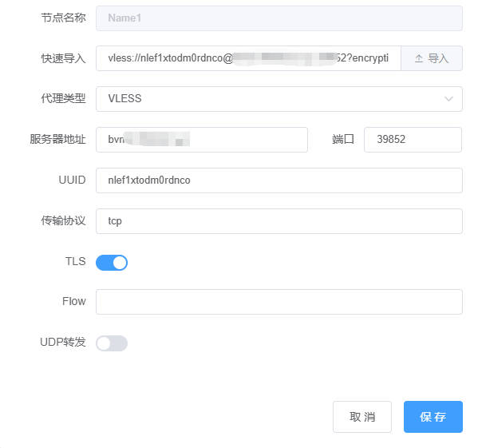
Task: Click the upload icon beside 导入
Action: click(x=419, y=58)
